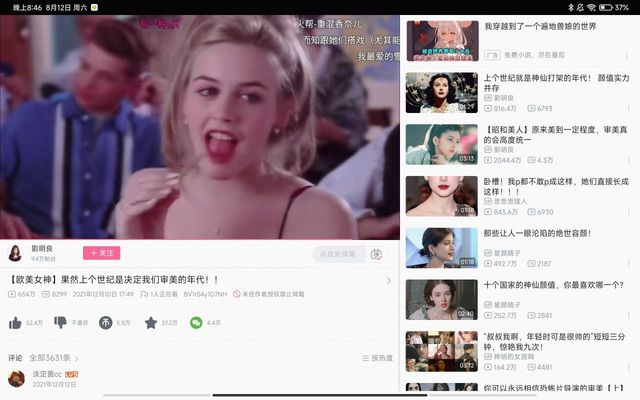The height and width of the screenshot is (400, 640).
Task: Click the pink +关注 follow button
Action: coord(102,253)
